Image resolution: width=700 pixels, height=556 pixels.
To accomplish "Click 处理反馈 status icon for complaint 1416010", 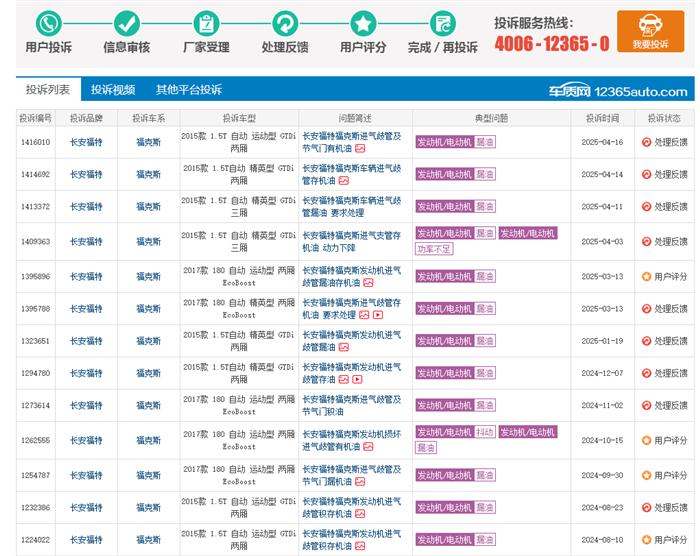I will pyautogui.click(x=646, y=142).
